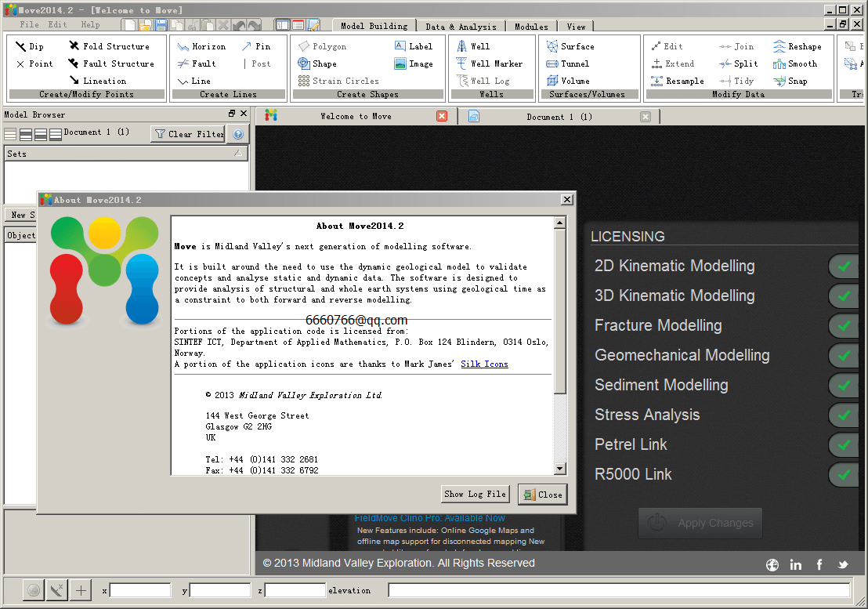This screenshot has width=868, height=609.
Task: Switch to the Data & Analysis tab
Action: coord(461,26)
